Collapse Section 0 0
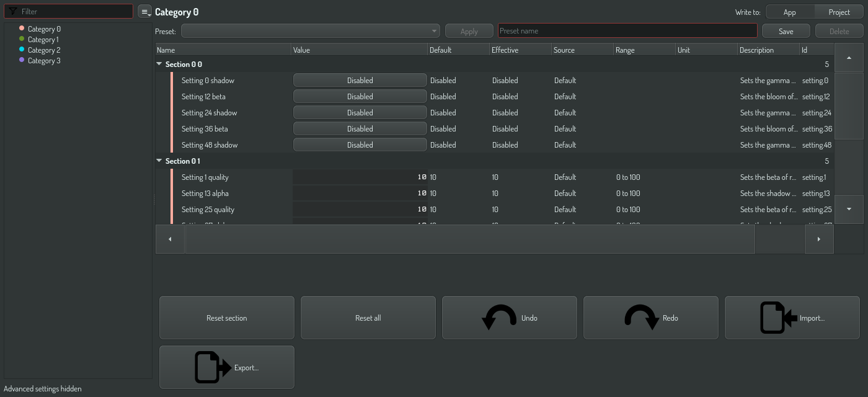This screenshot has height=397, width=868. (159, 64)
